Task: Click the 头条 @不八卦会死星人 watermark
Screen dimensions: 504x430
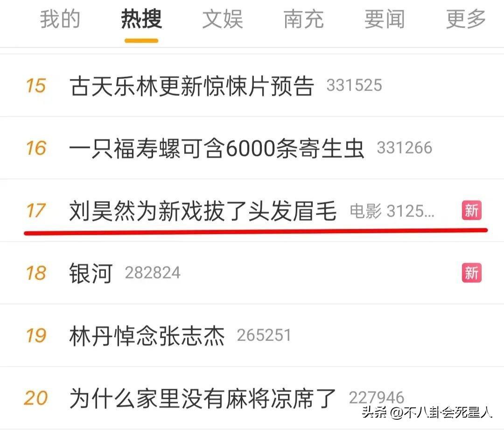Action: click(427, 412)
